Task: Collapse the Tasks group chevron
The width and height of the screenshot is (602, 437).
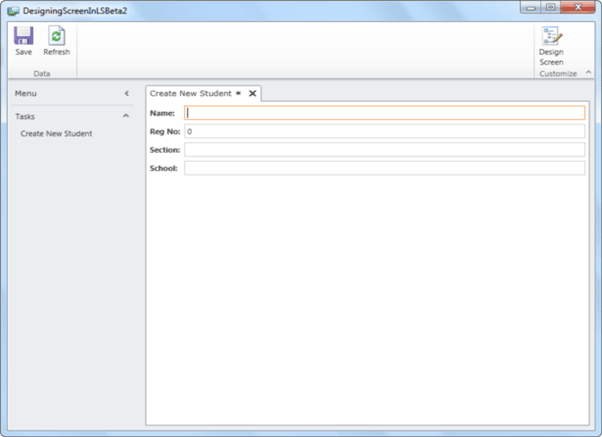Action: (126, 116)
